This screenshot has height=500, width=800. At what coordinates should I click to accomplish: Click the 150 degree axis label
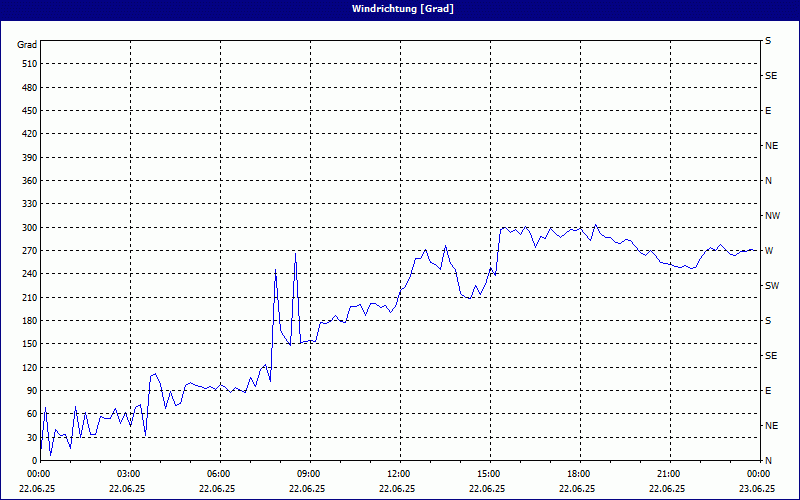pos(30,344)
